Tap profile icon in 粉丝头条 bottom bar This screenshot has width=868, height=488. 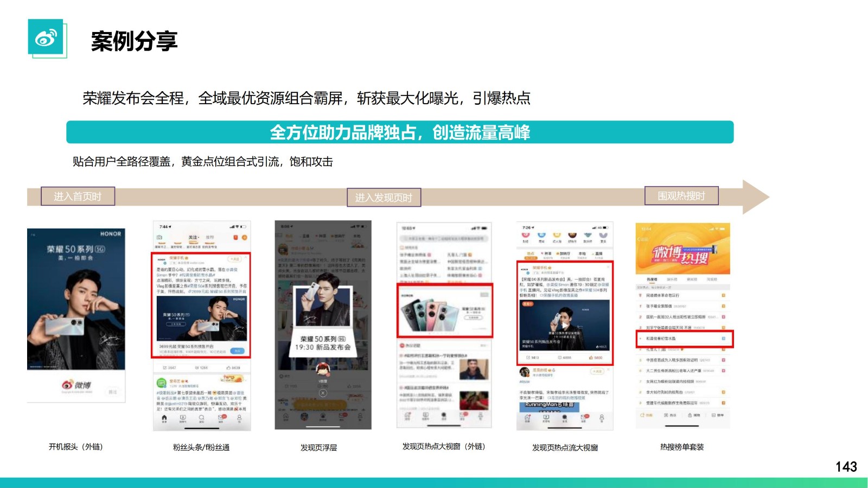239,418
